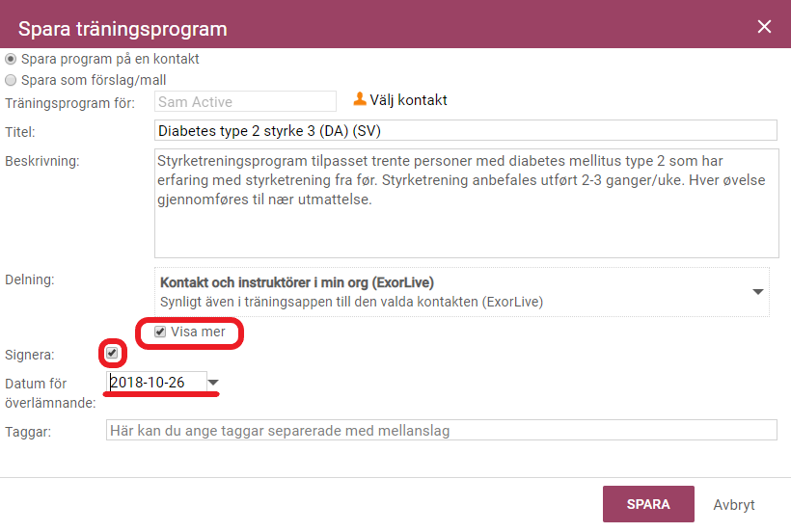The image size is (791, 532).
Task: Click inside the Beskrivning text area
Action: click(467, 203)
